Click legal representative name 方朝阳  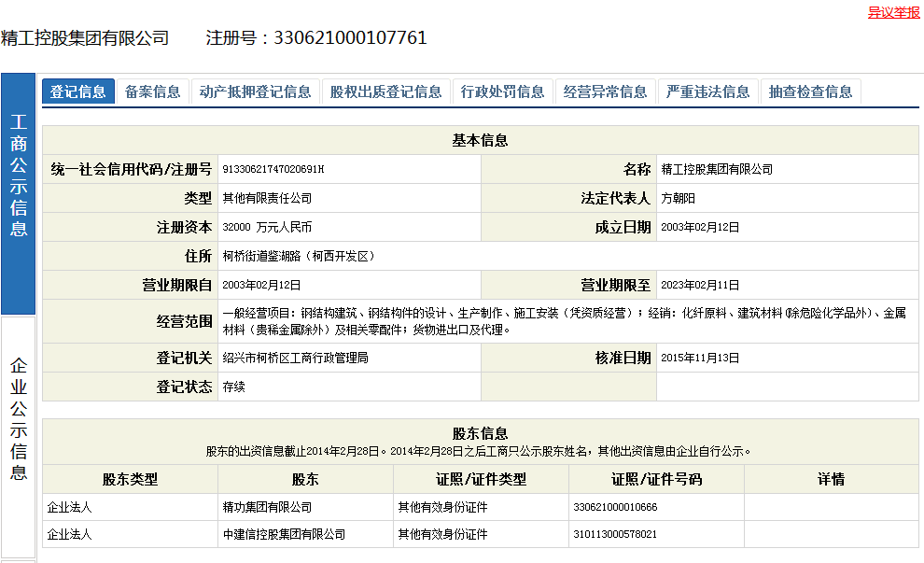click(x=678, y=198)
